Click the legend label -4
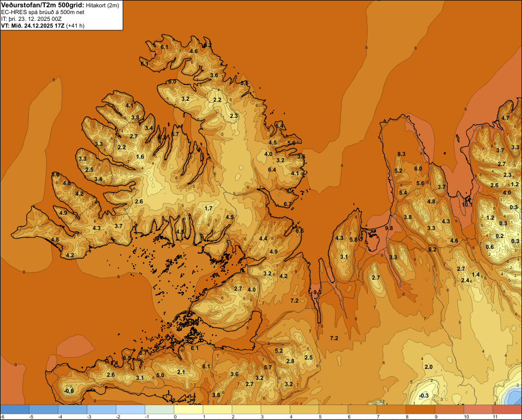This screenshot has width=522, height=420. tap(60, 417)
